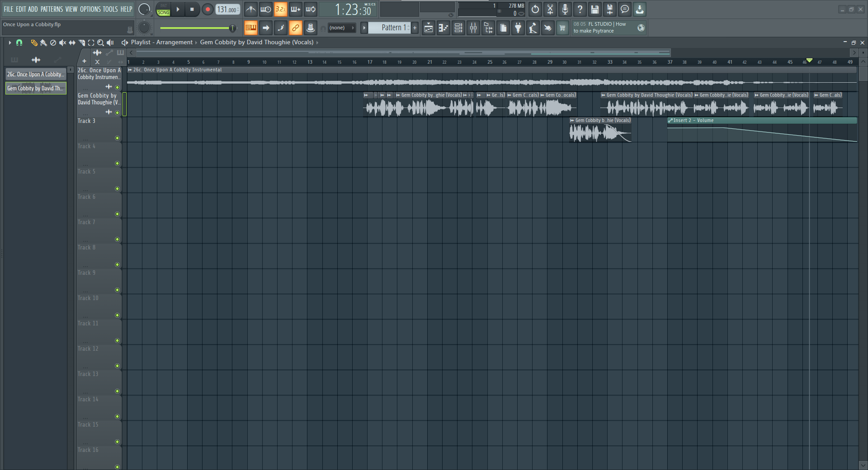Select the Slip tool in playlist toolbar

point(72,42)
